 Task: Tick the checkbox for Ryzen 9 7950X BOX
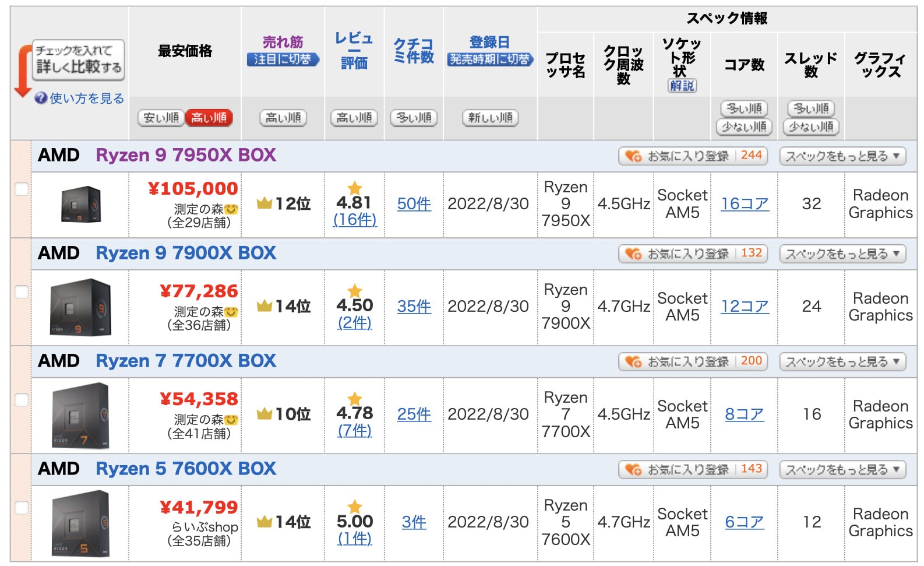[22, 189]
